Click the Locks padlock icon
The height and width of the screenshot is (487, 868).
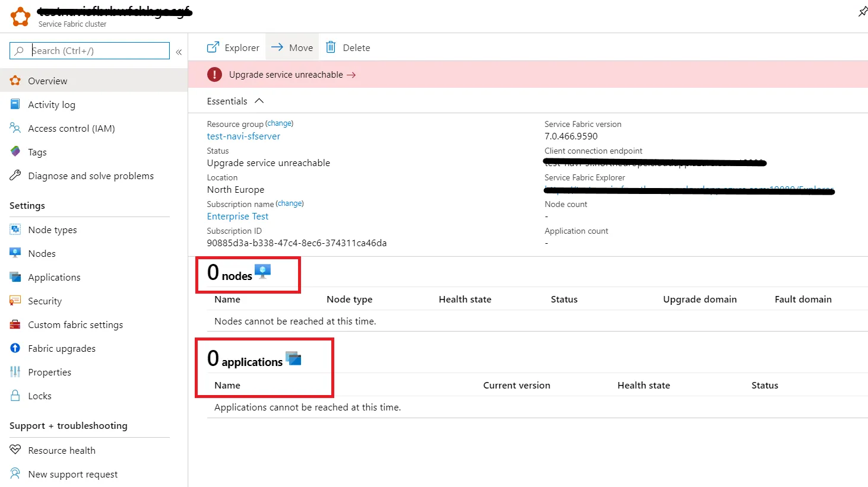pyautogui.click(x=15, y=396)
